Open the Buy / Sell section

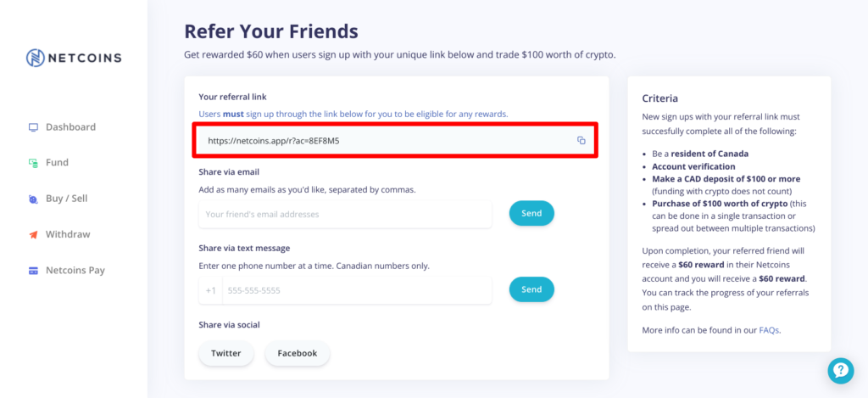pyautogui.click(x=66, y=199)
